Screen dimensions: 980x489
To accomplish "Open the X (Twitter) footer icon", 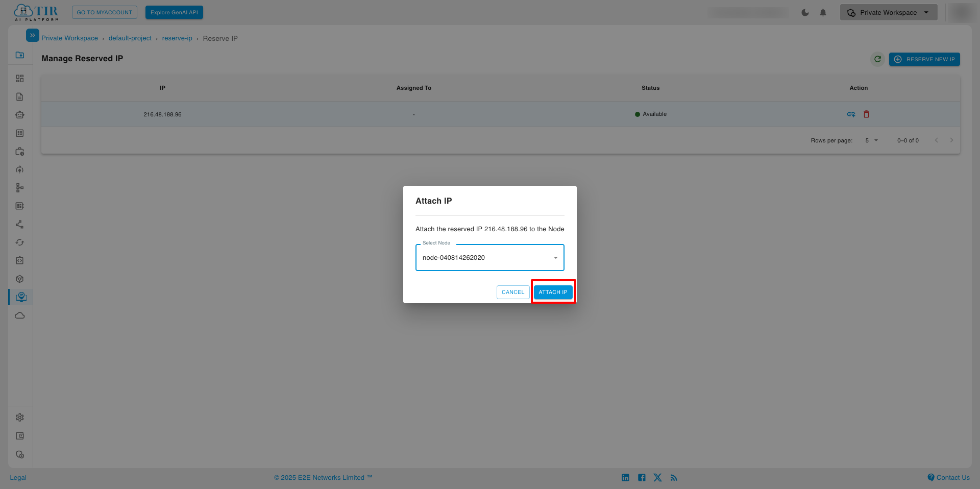I will 657,478.
